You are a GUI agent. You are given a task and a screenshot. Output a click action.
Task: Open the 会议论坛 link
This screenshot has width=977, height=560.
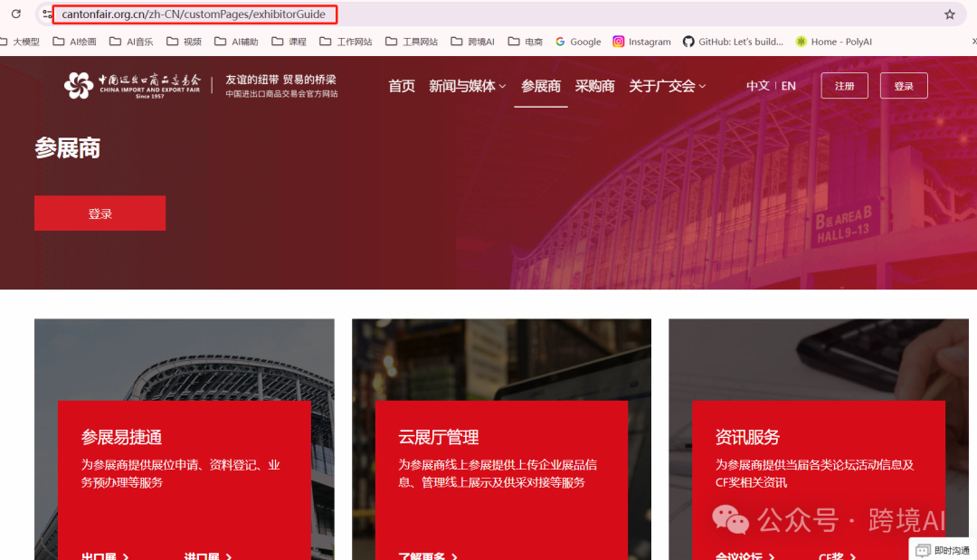point(745,555)
